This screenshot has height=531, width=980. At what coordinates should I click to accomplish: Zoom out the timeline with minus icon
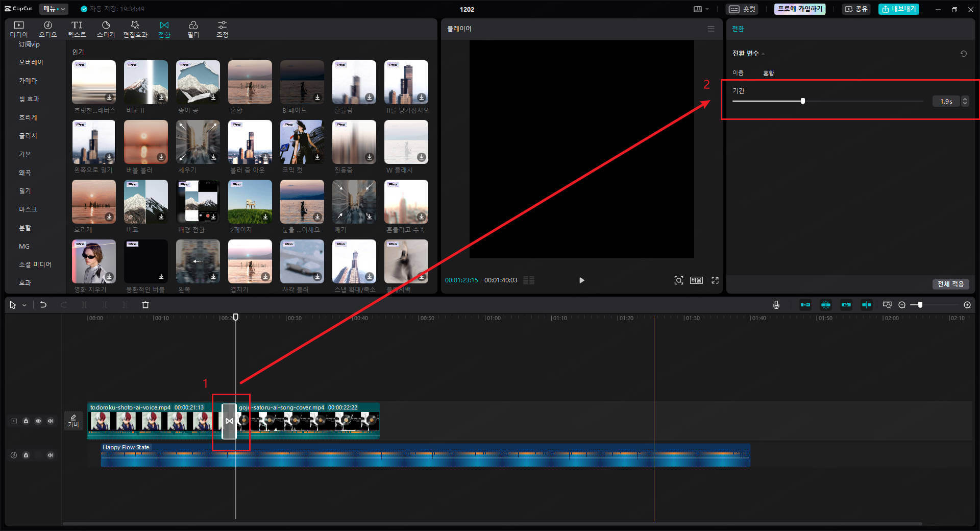(x=902, y=305)
